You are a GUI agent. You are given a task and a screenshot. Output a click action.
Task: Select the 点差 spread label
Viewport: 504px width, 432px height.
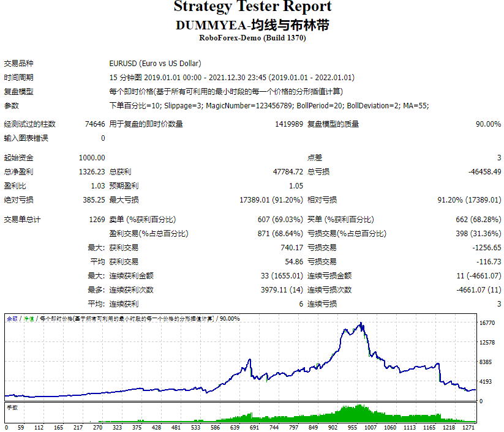tap(315, 158)
